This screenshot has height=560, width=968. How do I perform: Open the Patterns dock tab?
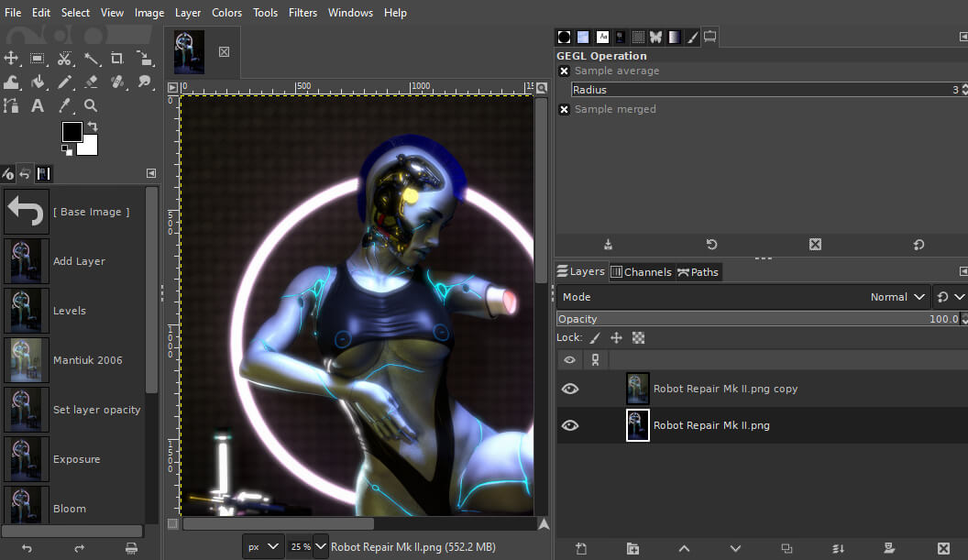pyautogui.click(x=583, y=37)
